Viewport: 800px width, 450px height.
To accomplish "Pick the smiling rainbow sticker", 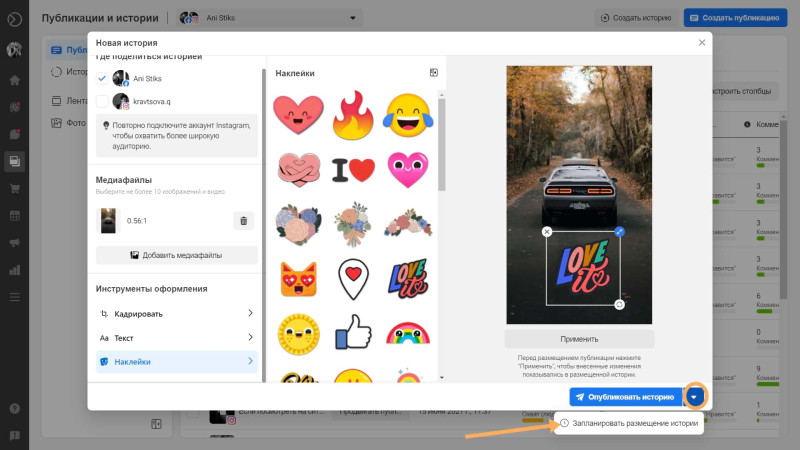I will pos(408,333).
